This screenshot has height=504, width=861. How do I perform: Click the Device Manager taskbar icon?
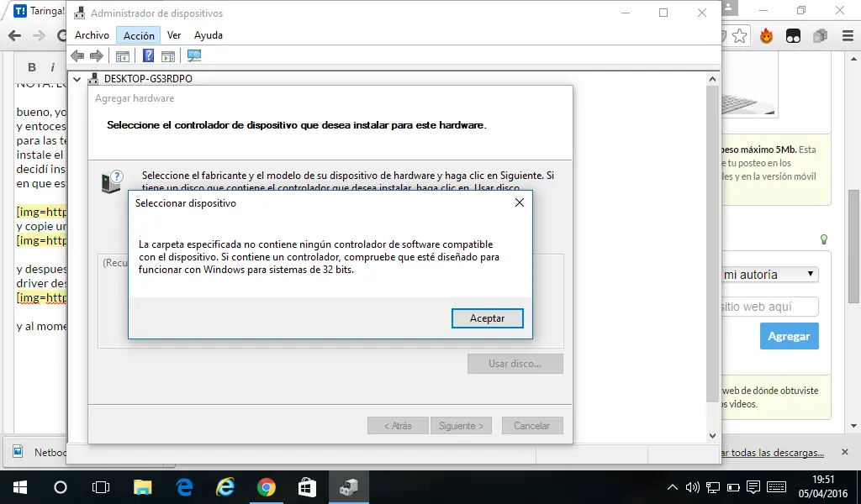[x=349, y=487]
